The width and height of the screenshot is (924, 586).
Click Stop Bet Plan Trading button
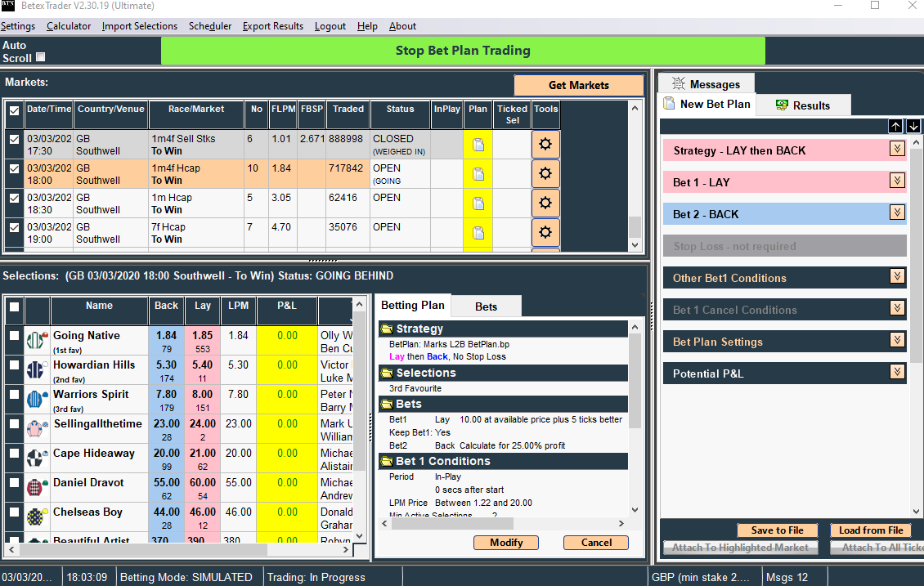click(463, 51)
